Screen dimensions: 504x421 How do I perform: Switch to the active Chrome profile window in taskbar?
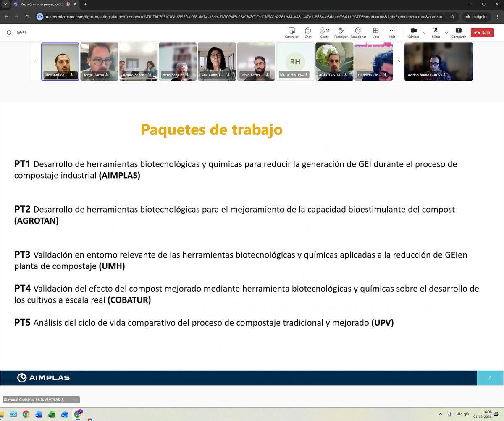click(78, 415)
